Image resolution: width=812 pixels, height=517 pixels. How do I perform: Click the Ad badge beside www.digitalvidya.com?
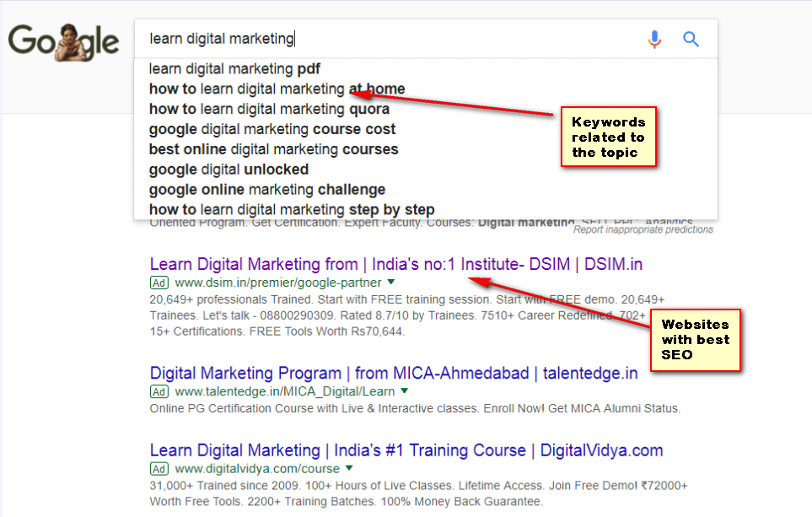(x=159, y=469)
